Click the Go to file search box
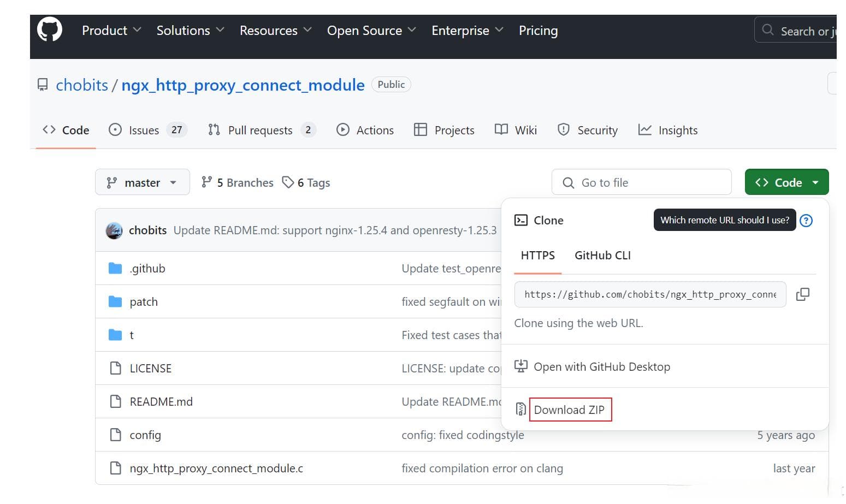 tap(642, 182)
